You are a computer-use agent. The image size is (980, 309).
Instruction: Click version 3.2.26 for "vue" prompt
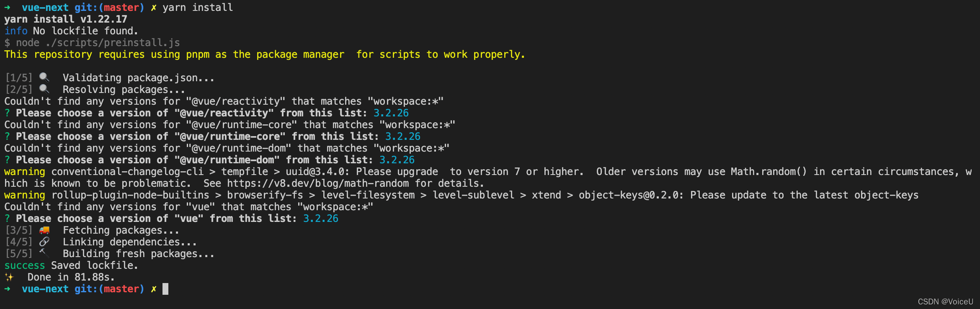[x=321, y=219]
